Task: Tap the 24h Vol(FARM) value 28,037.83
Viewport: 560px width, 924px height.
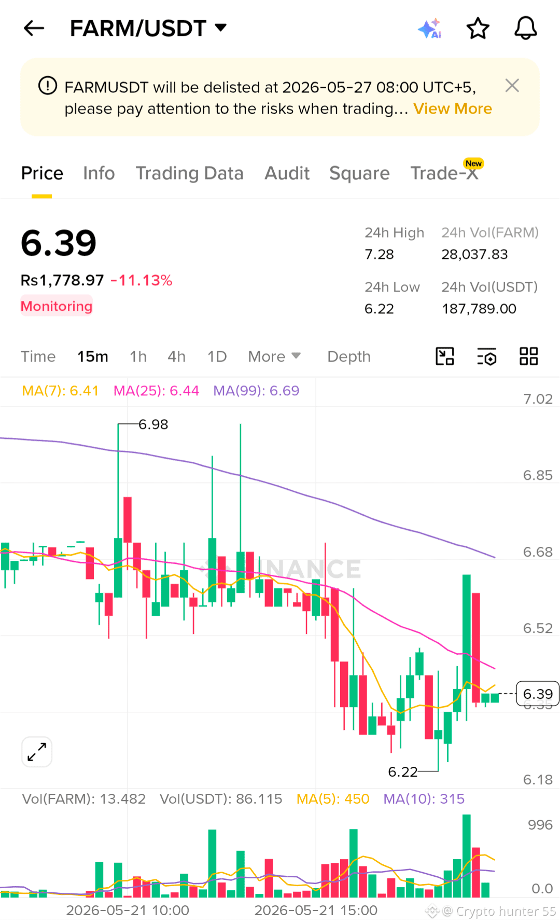Action: tap(474, 254)
